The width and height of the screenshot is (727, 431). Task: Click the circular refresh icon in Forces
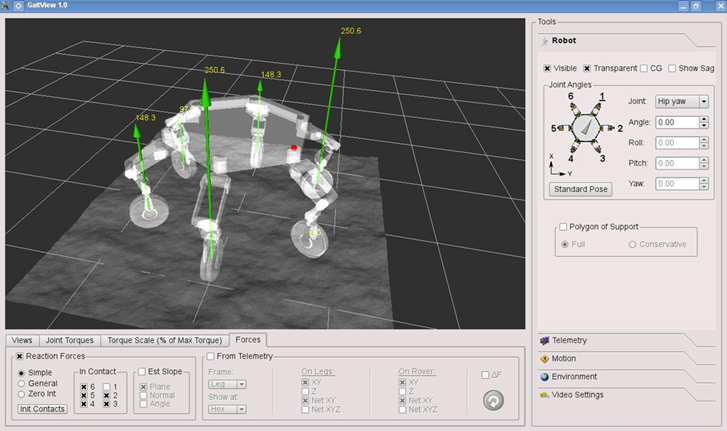[x=493, y=400]
